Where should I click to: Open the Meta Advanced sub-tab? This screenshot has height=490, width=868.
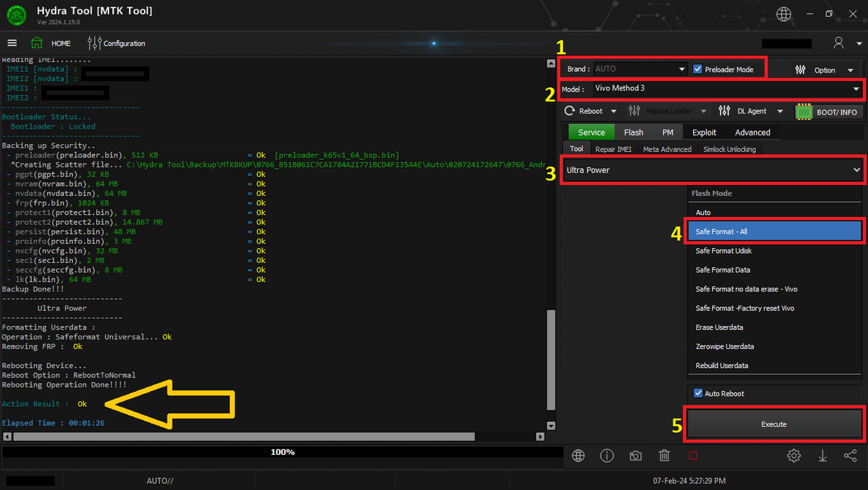click(667, 149)
